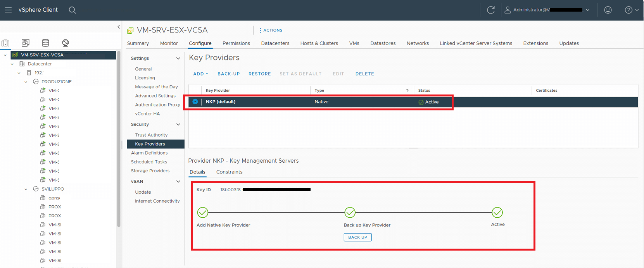Click the DELETE action
Image resolution: width=644 pixels, height=268 pixels.
pyautogui.click(x=365, y=74)
